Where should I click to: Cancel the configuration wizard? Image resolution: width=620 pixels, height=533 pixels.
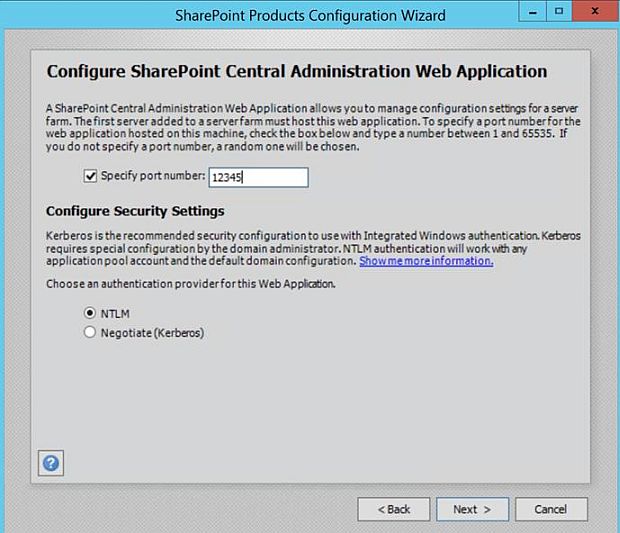551,509
